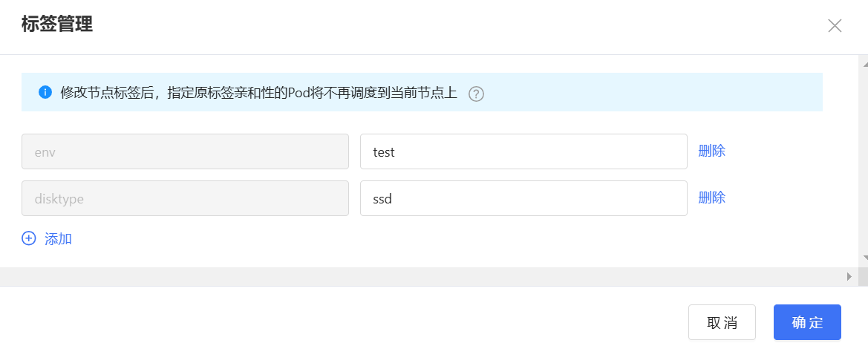Click the 添加 link text
868x346 pixels.
[x=58, y=239]
